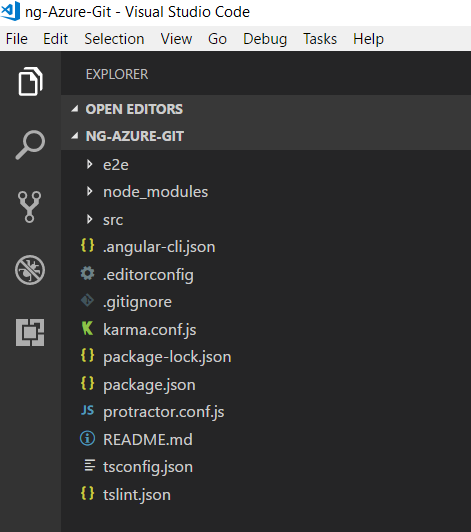
Task: Open the tsconfig.json file
Action: tap(148, 467)
